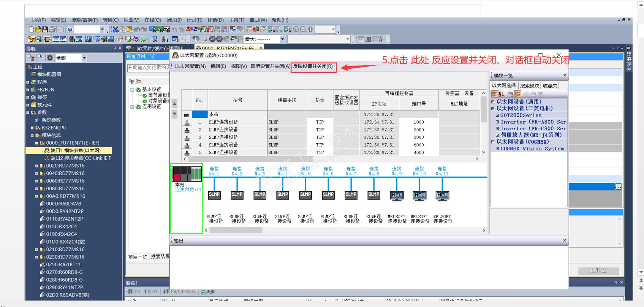Click the Paste clipboard icon

click(130, 29)
